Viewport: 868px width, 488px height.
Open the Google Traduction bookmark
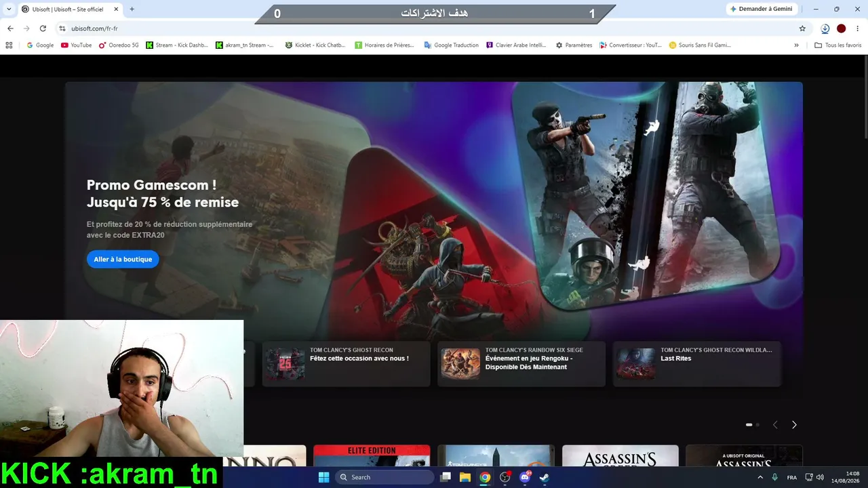452,45
